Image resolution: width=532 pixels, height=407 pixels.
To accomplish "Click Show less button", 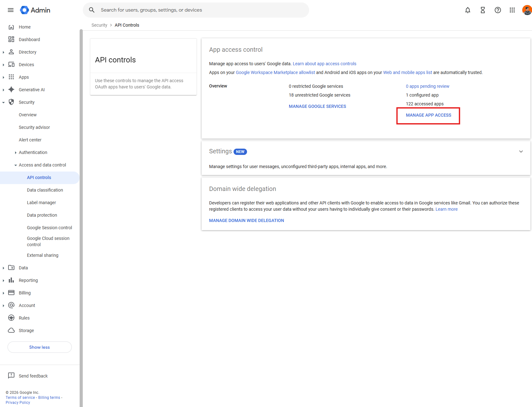I will click(x=40, y=347).
